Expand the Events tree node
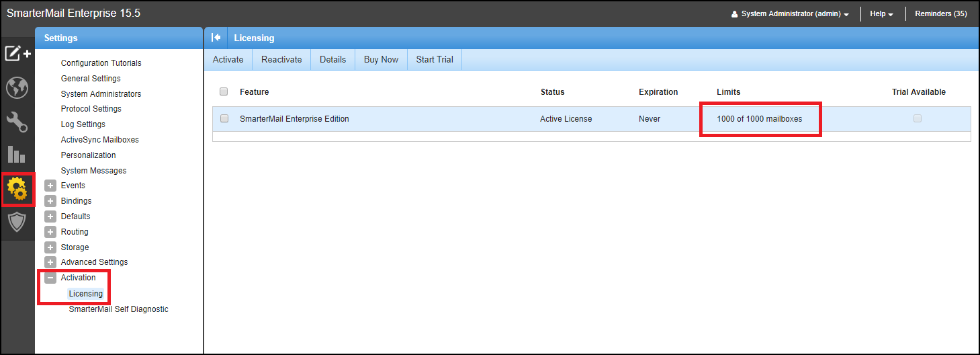The height and width of the screenshot is (355, 980). (50, 186)
